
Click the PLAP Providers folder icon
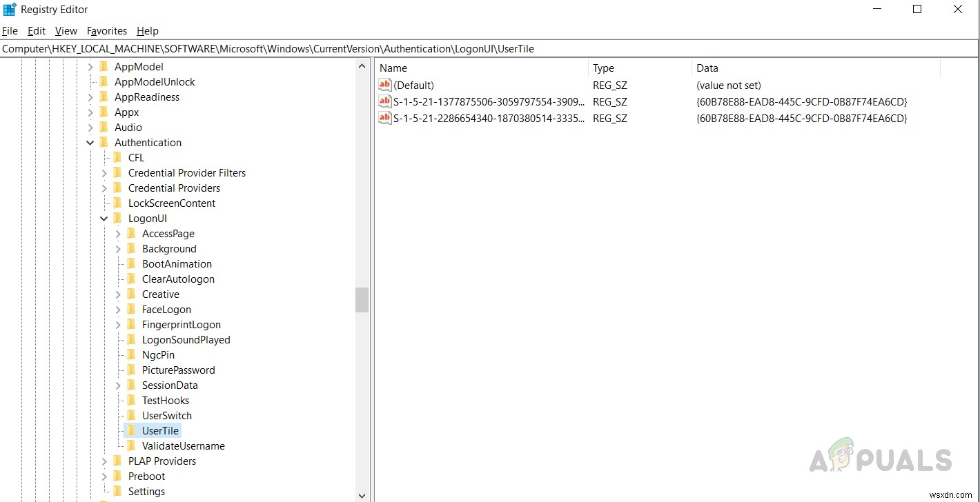pos(118,461)
